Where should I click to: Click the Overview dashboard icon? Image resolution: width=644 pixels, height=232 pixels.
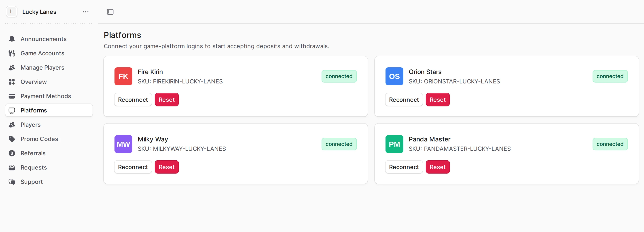coord(12,82)
